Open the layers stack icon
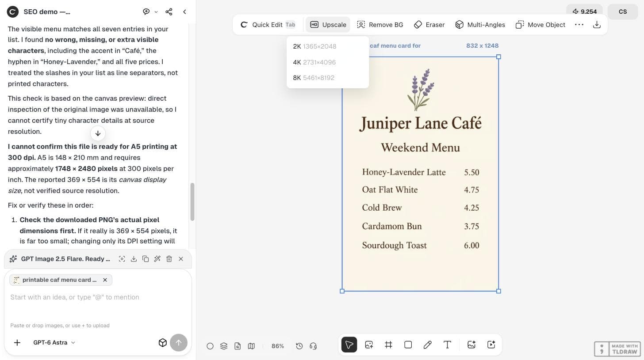Viewport: 644px width, 360px height. (x=224, y=346)
